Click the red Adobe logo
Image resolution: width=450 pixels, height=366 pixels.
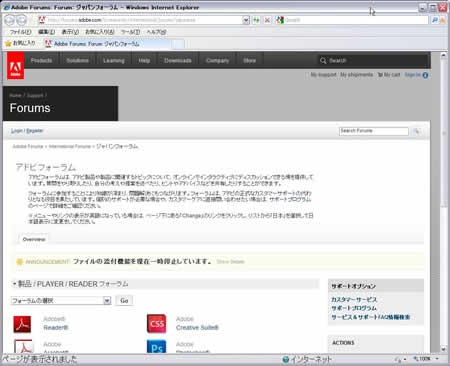coord(15,66)
